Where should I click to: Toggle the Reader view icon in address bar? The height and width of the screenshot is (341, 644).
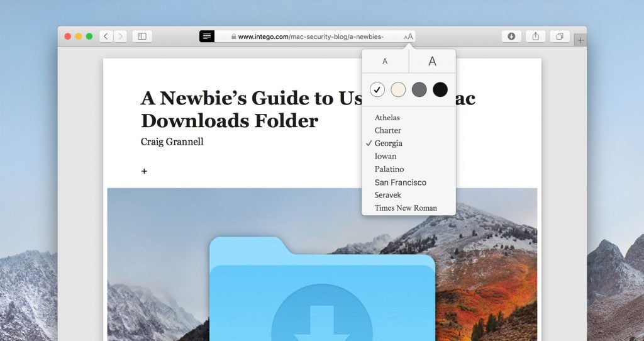pyautogui.click(x=206, y=36)
